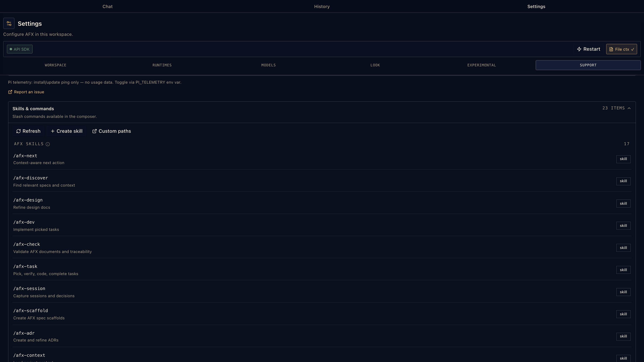Open the MODELS tab
This screenshot has width=644, height=362.
pos(268,65)
